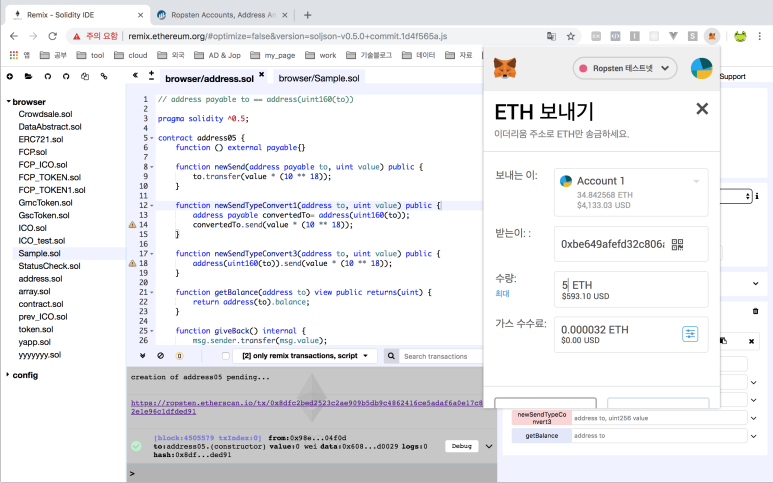Click the green frog profile avatar
This screenshot has width=773, height=483.
(740, 36)
